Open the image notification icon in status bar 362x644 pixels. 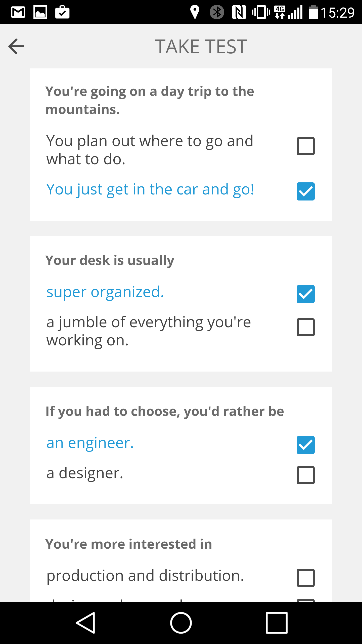click(40, 12)
